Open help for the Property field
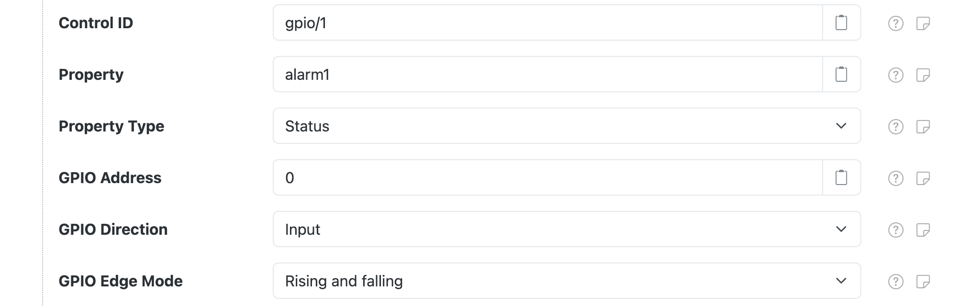Viewport: 980px width, 306px height. (x=895, y=74)
